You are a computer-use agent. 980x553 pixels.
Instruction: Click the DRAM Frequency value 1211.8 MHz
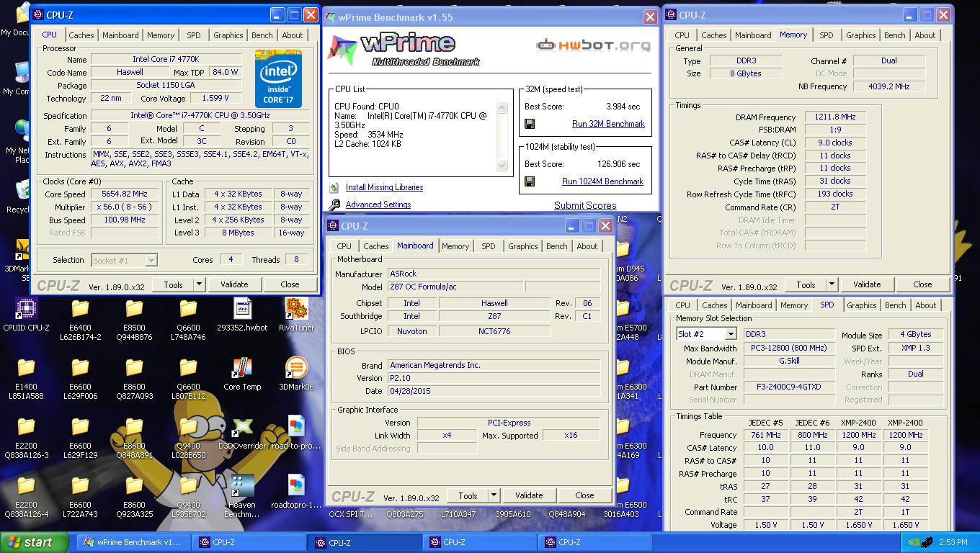[834, 117]
